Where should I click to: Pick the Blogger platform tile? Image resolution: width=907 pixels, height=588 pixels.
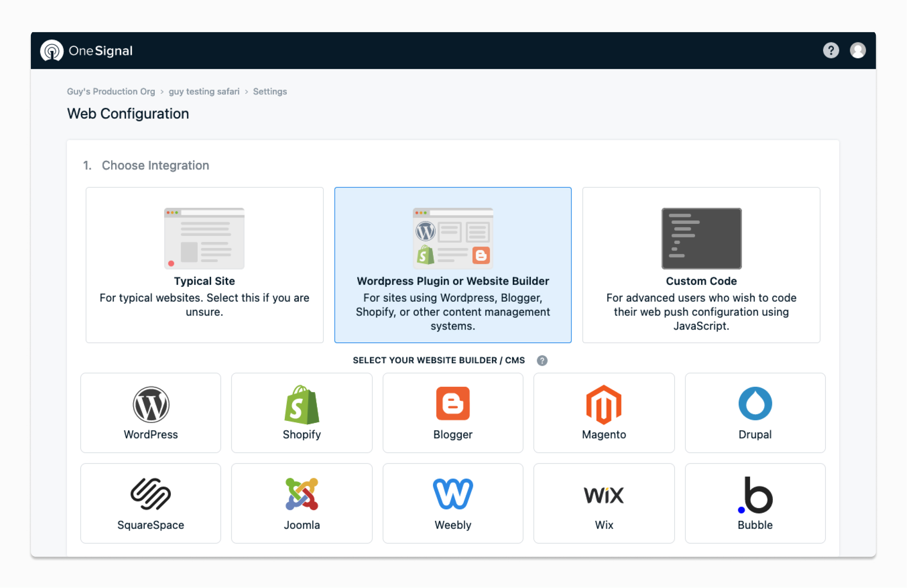coord(453,413)
